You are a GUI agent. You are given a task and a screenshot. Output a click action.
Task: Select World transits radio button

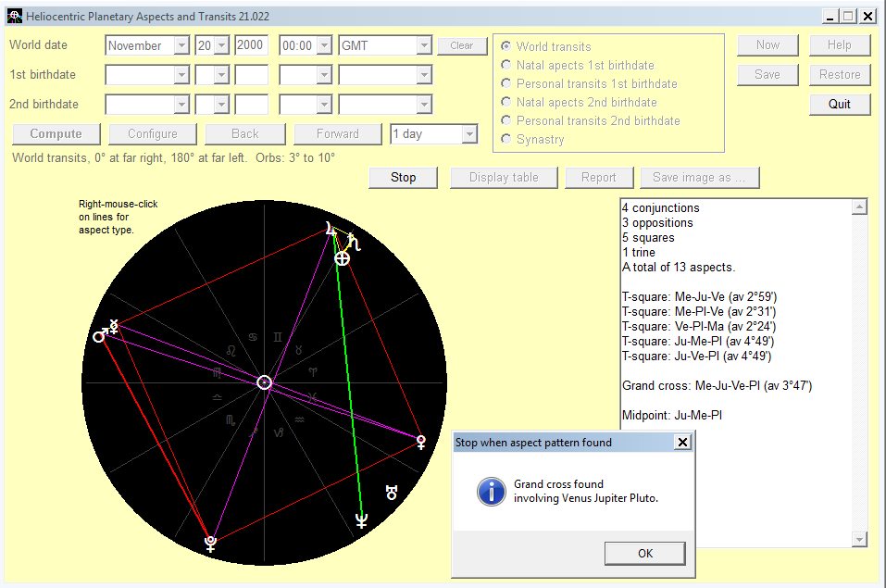coord(506,45)
